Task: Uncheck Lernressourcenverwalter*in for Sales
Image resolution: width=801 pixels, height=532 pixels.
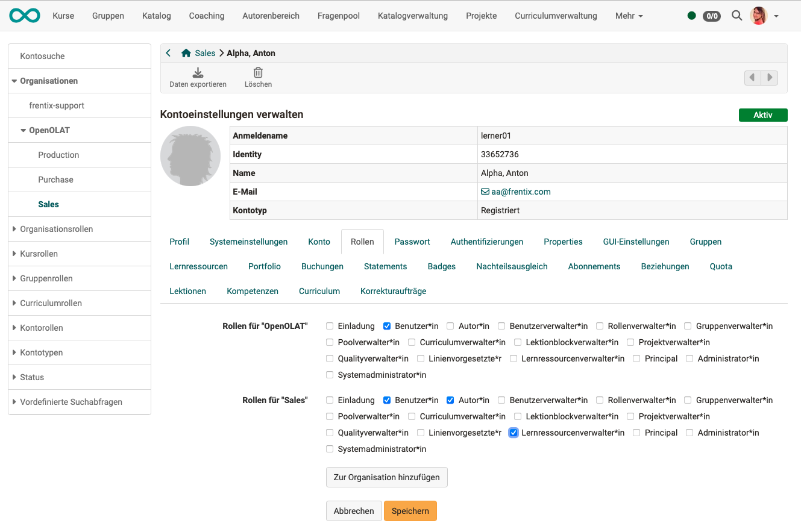Action: coord(514,433)
